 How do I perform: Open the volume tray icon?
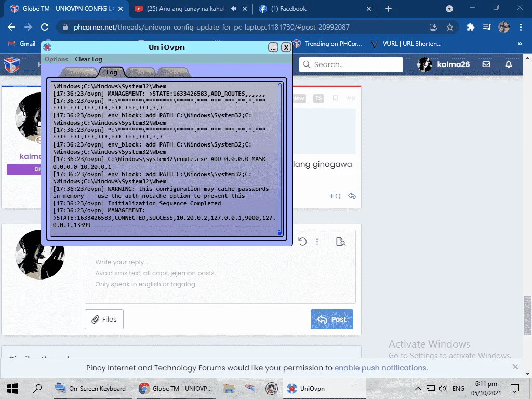tap(443, 389)
